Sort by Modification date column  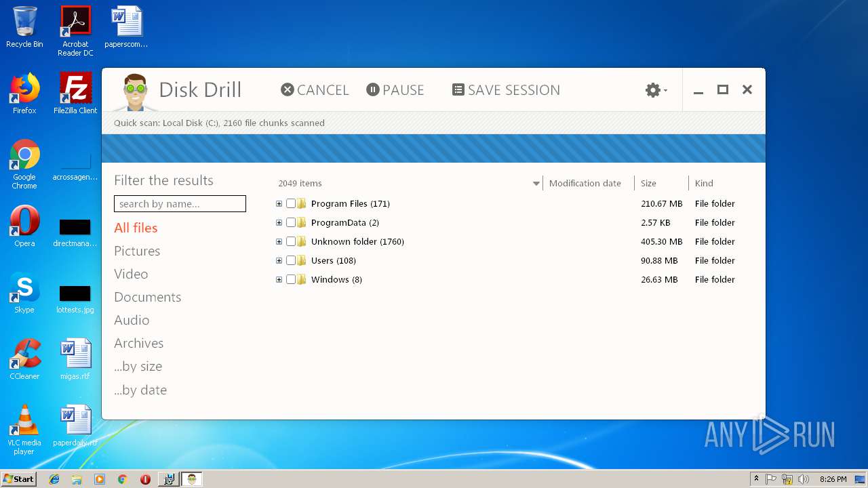(x=585, y=183)
